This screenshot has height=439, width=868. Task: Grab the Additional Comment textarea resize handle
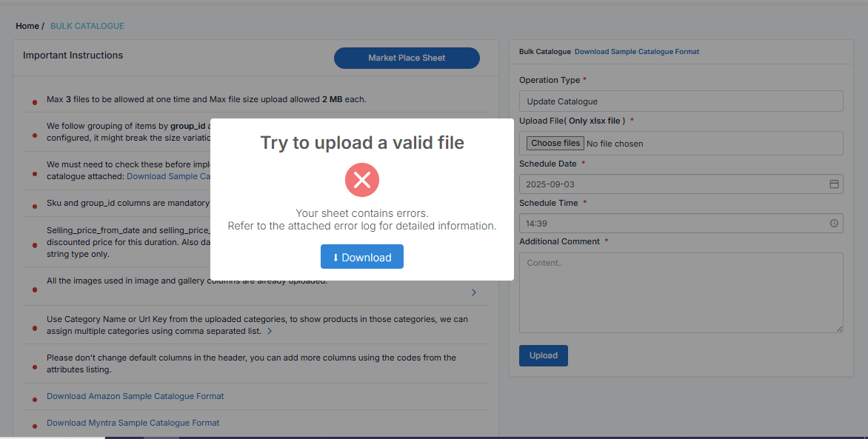pyautogui.click(x=840, y=329)
